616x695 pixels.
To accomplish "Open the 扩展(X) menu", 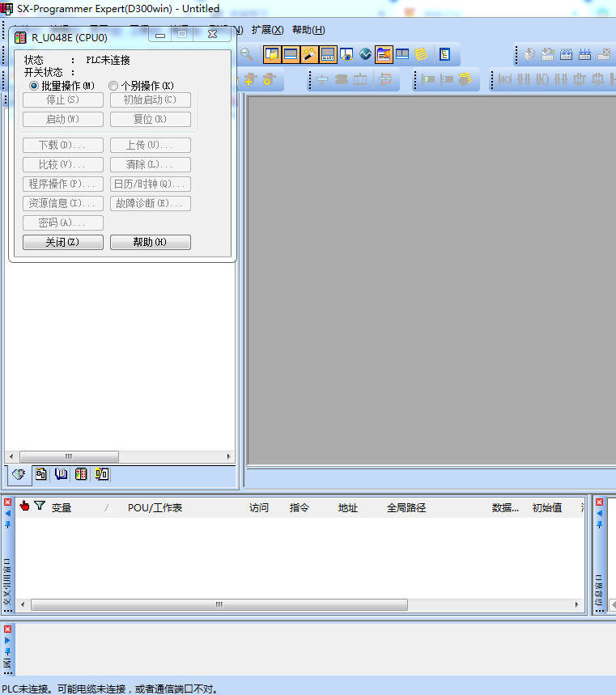I will [x=267, y=30].
